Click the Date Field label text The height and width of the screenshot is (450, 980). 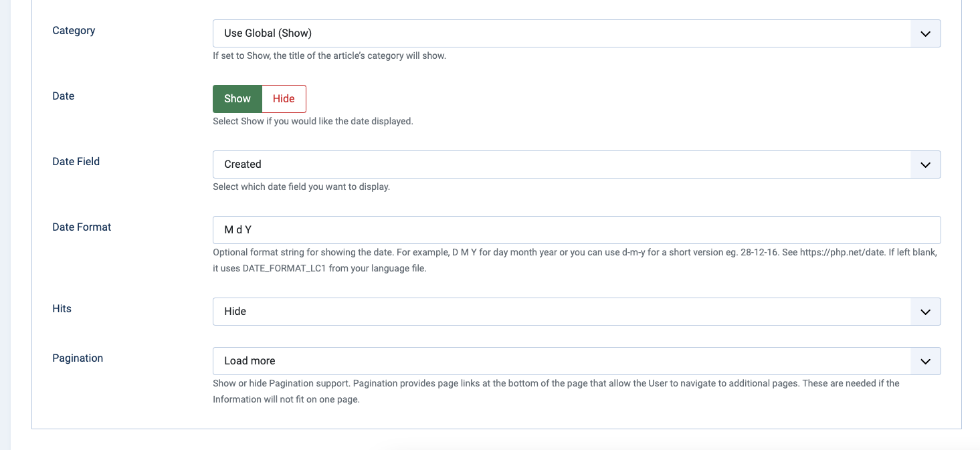[76, 162]
